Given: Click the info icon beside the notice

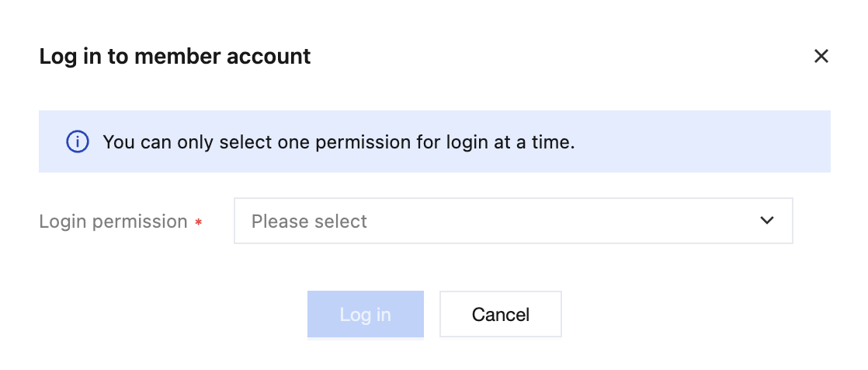Looking at the screenshot, I should pos(76,141).
